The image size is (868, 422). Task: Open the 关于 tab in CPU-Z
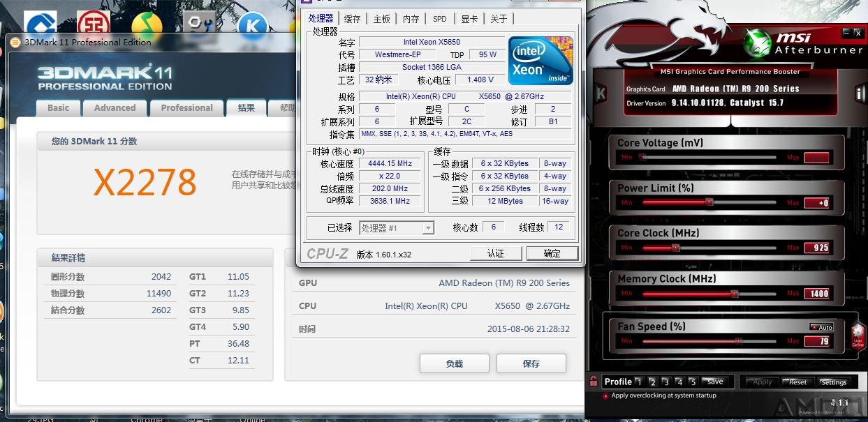[x=499, y=19]
